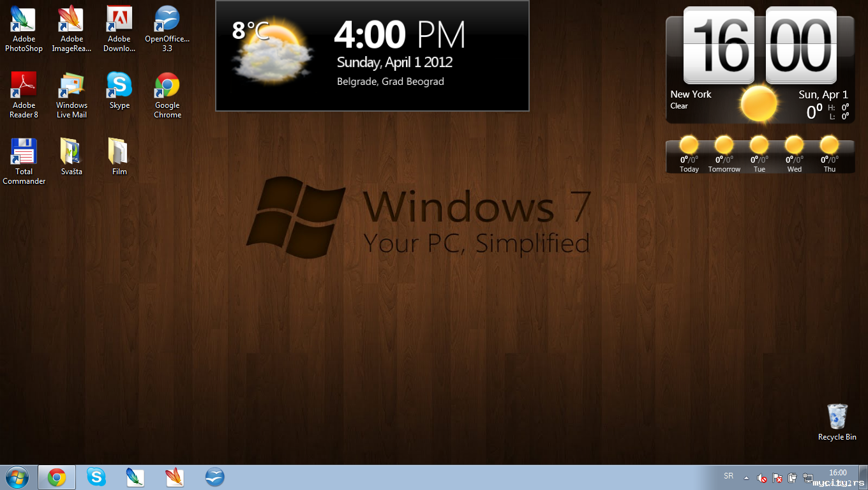Select the Recycle Bin icon
The image size is (868, 490).
tap(837, 422)
